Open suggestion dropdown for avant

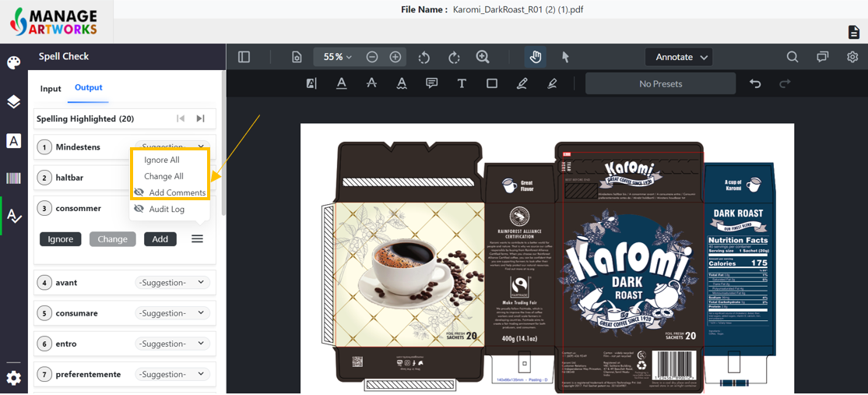[173, 283]
